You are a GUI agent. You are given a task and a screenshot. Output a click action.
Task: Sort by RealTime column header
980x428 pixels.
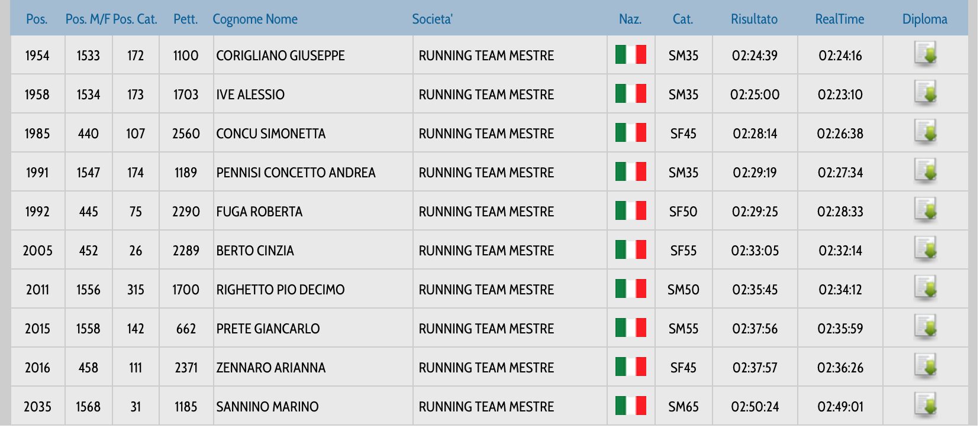pyautogui.click(x=839, y=19)
